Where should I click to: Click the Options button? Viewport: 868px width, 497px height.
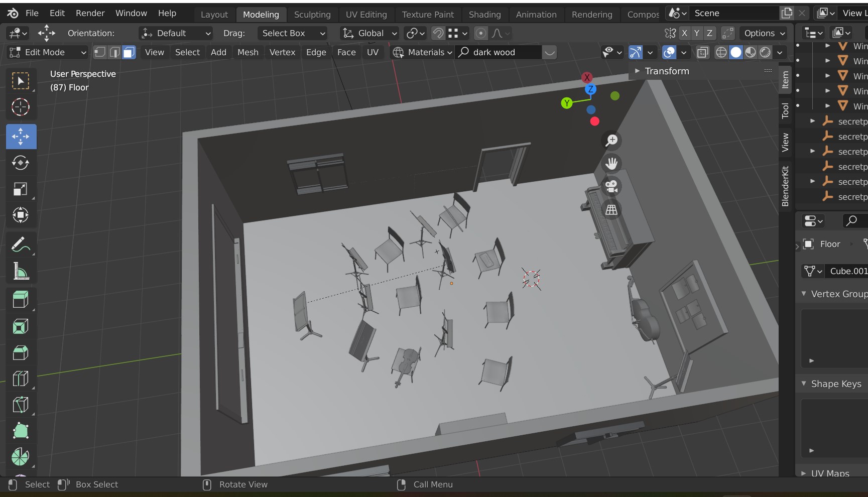[764, 33]
